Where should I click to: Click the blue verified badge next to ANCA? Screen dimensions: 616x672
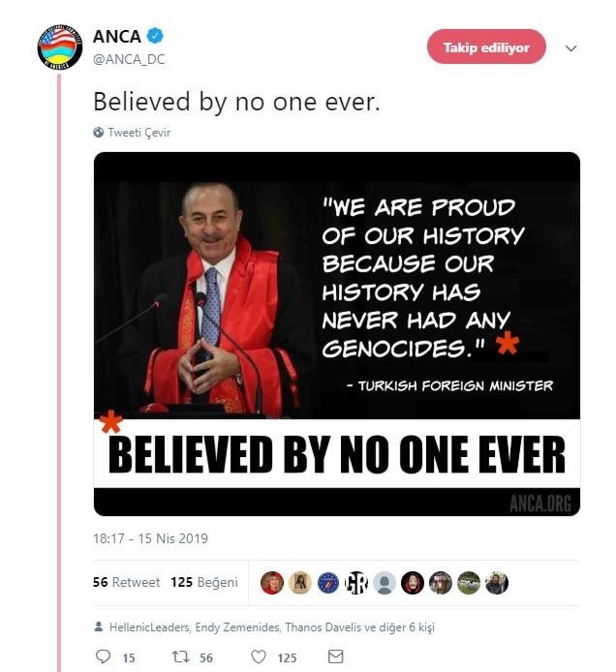pos(155,36)
